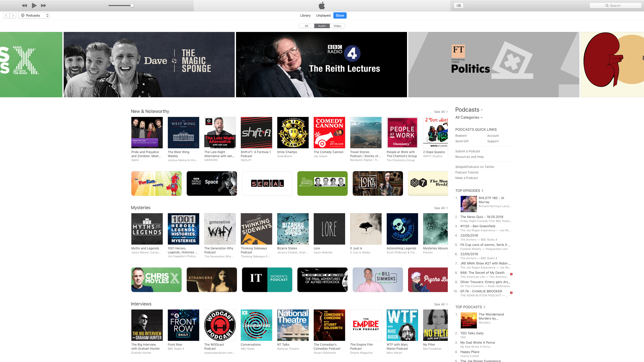Open the Pride and Prejudice and Zombies artwork
Image resolution: width=644 pixels, height=362 pixels.
(147, 132)
